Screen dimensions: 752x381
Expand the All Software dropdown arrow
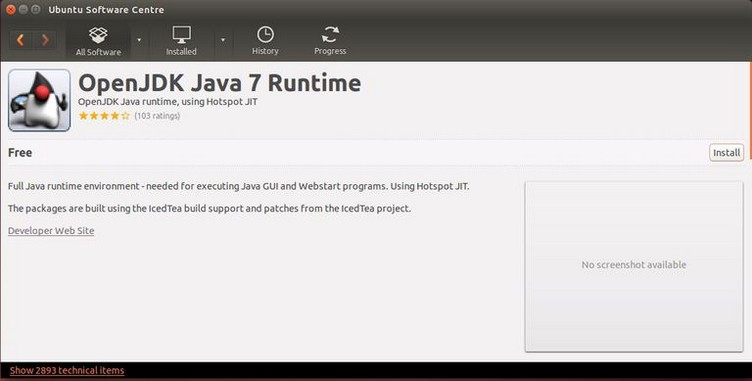pyautogui.click(x=139, y=40)
